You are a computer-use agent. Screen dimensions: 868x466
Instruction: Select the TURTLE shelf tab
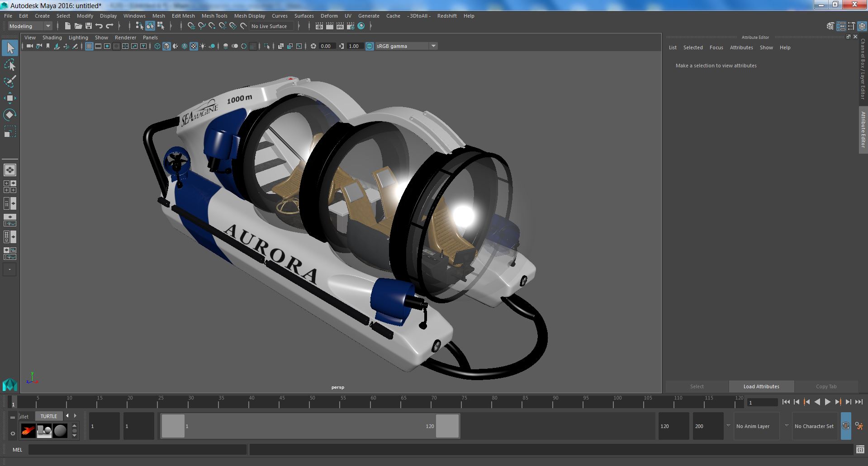click(49, 416)
